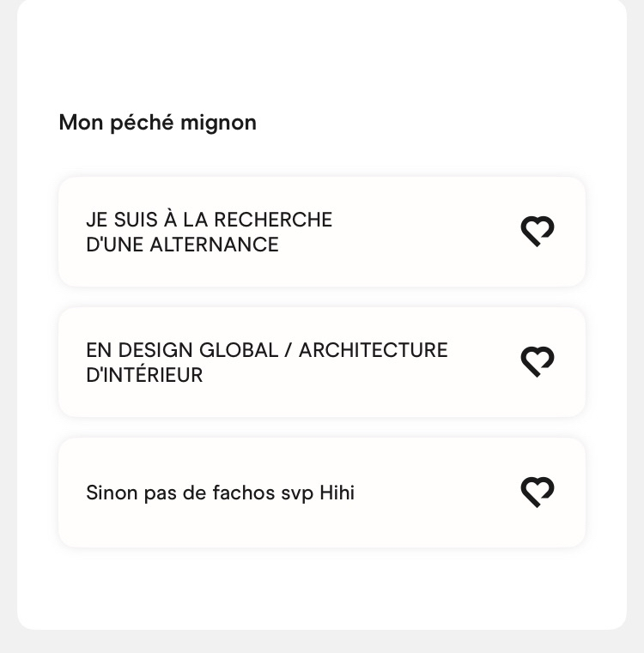Select the "Sinon pas de fachos svp Hihi" text
This screenshot has width=644, height=653.
point(220,493)
